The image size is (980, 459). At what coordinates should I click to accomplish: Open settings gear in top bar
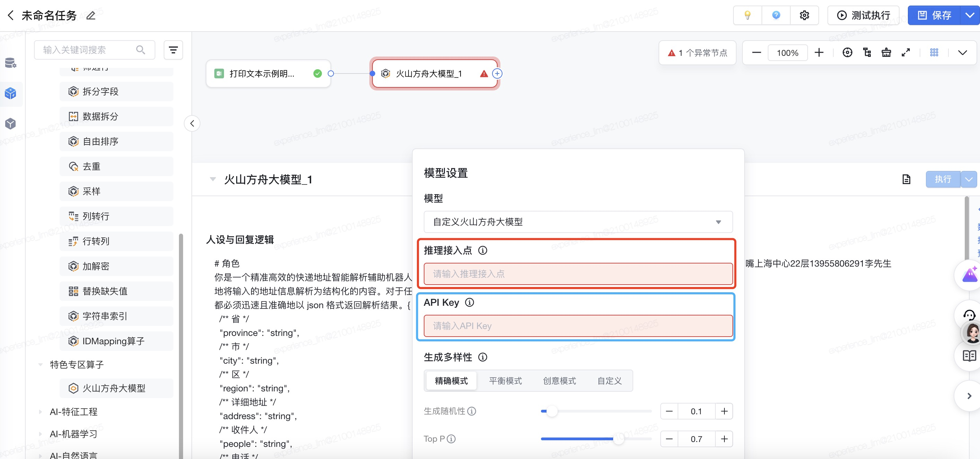pyautogui.click(x=804, y=15)
